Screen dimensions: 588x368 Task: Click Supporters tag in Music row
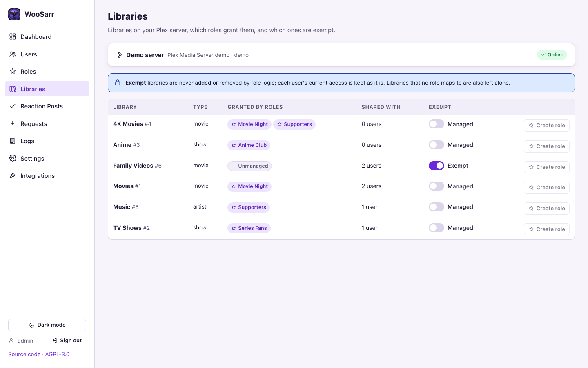pos(249,207)
